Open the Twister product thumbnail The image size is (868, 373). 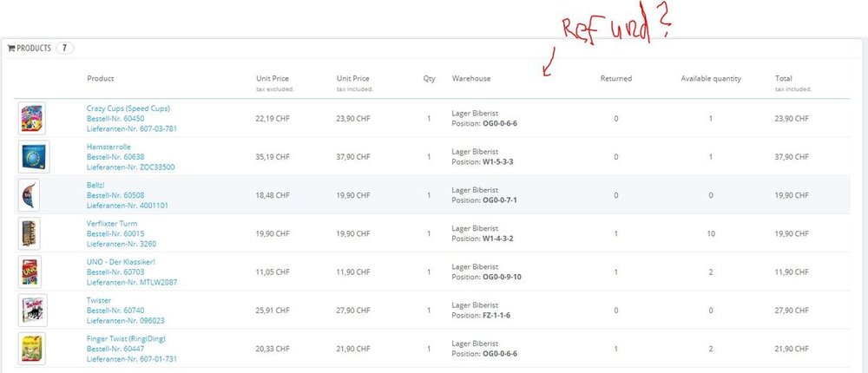click(x=32, y=310)
